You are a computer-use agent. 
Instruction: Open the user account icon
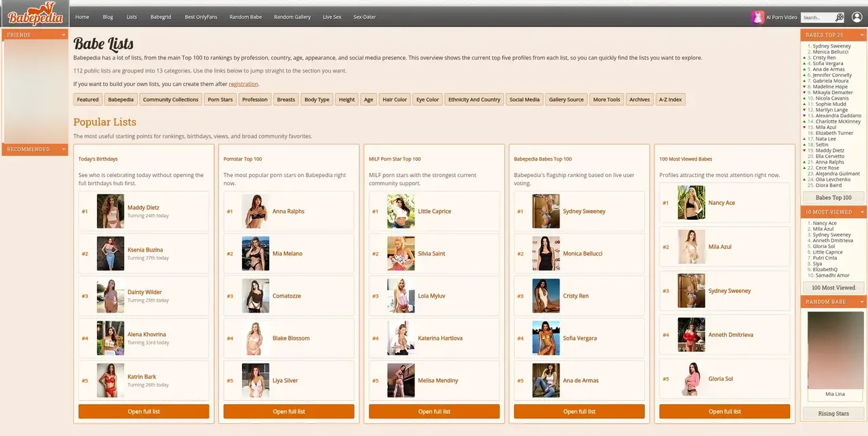point(856,17)
